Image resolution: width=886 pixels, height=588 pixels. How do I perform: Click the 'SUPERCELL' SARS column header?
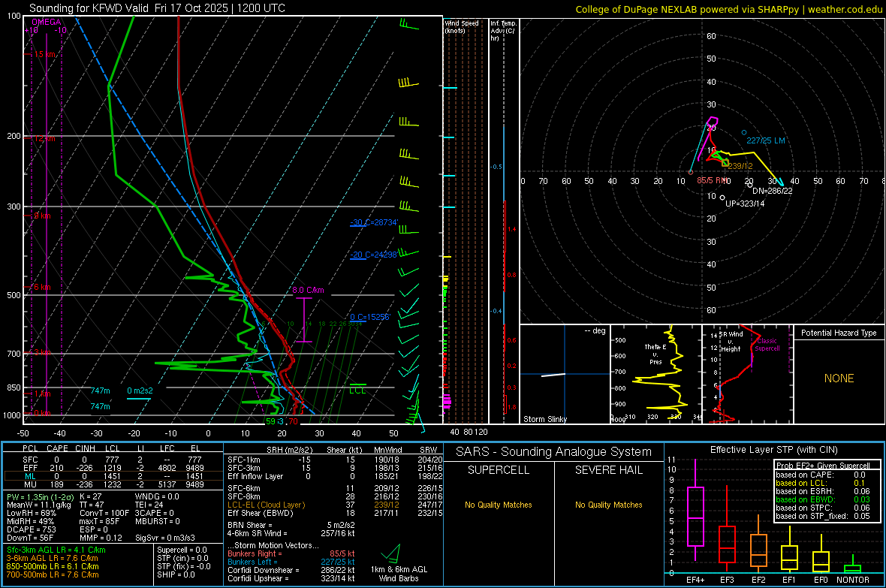pos(499,470)
